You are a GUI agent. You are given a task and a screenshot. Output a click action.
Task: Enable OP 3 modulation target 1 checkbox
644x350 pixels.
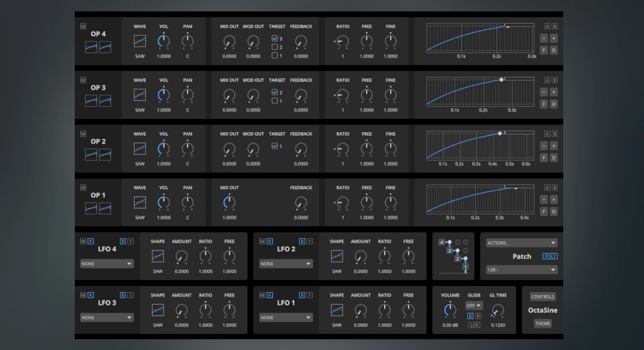[274, 101]
